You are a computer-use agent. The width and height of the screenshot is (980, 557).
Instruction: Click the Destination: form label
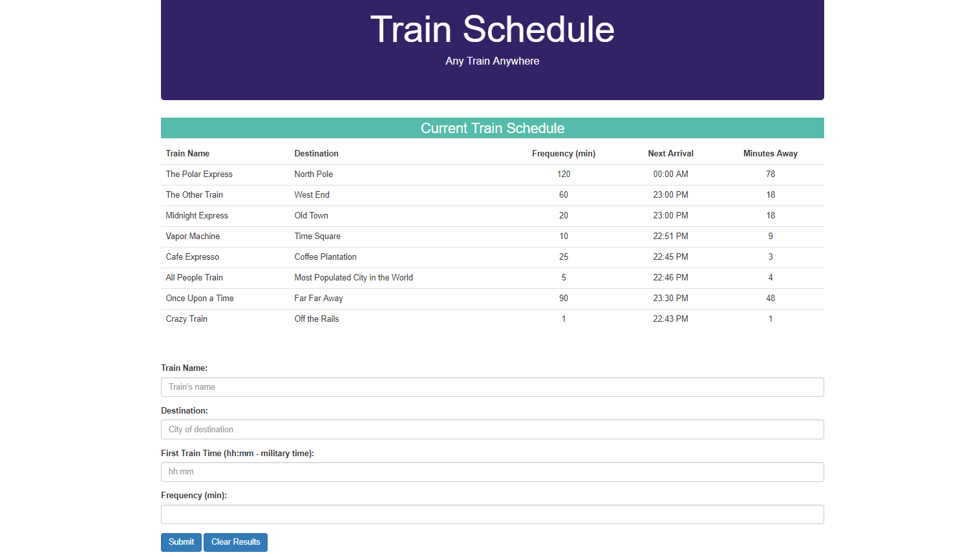184,411
